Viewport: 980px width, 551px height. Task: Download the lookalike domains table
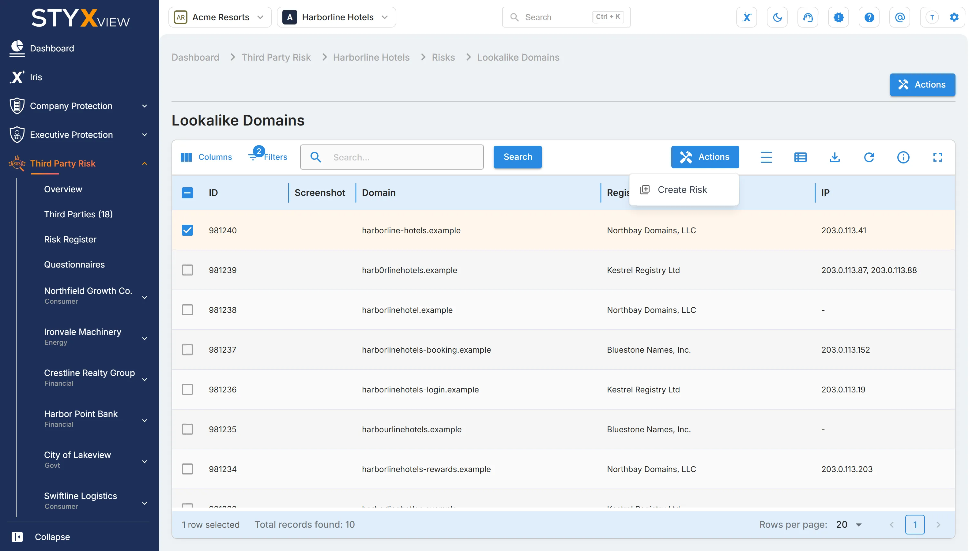pyautogui.click(x=834, y=157)
